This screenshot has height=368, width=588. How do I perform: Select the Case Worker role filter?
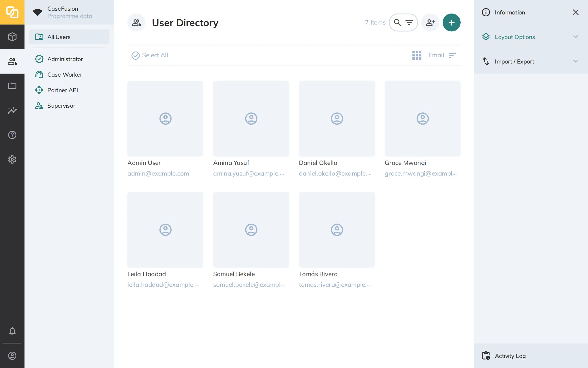[69, 74]
